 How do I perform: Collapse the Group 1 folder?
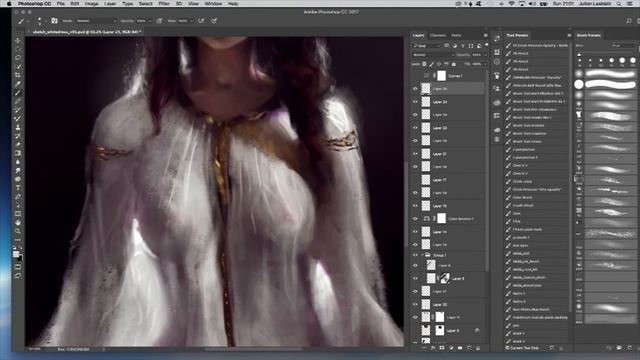[423, 255]
